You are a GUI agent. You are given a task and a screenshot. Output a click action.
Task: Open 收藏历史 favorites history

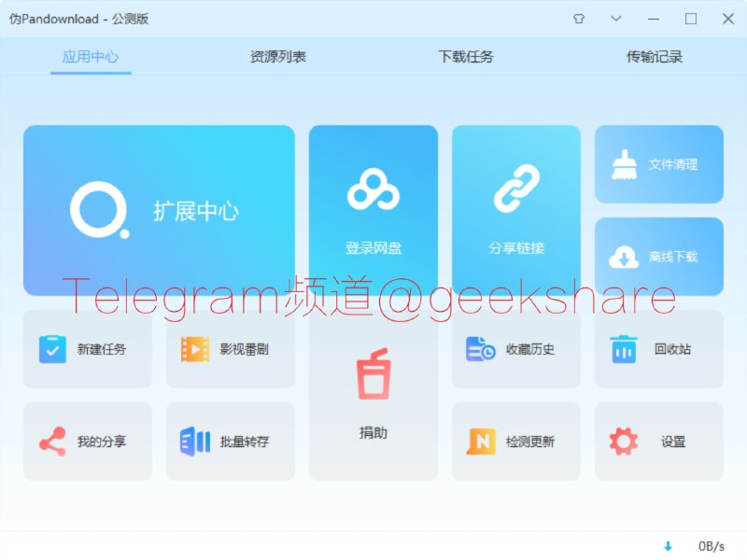(516, 348)
